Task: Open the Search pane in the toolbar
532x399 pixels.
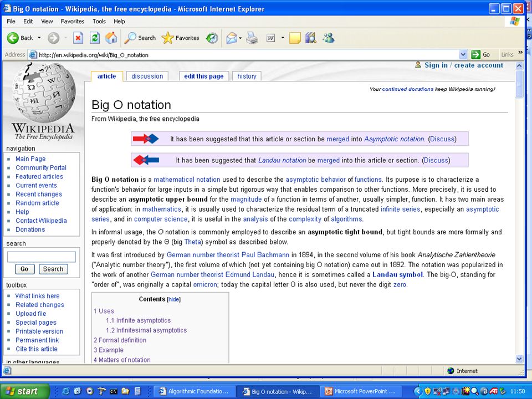Action: click(x=140, y=38)
